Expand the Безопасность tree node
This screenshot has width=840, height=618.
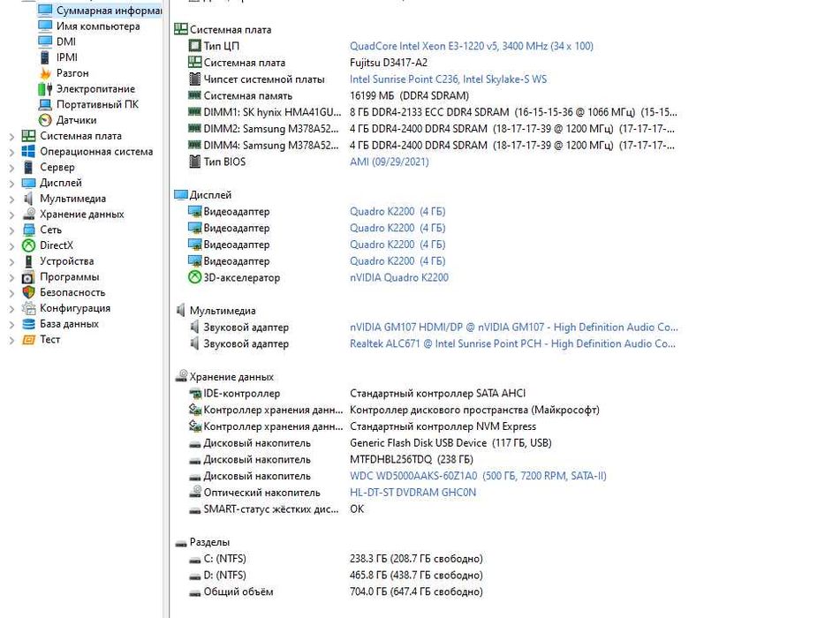point(11,293)
